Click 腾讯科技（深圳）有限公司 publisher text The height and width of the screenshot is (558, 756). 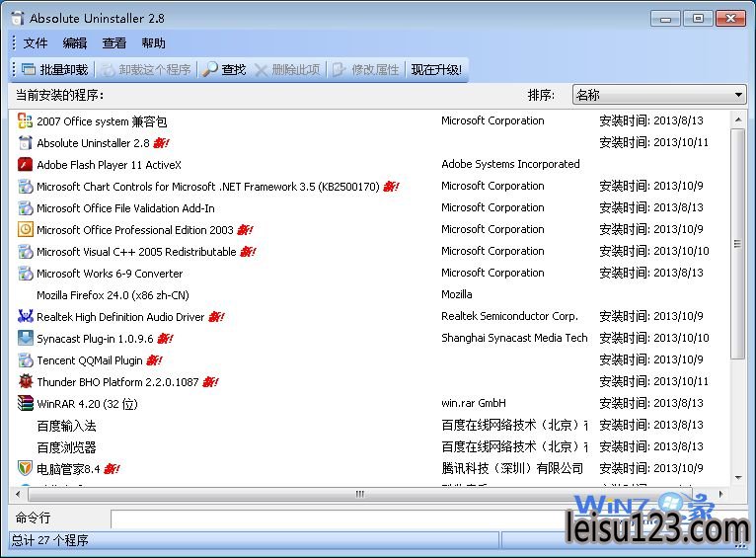(512, 468)
